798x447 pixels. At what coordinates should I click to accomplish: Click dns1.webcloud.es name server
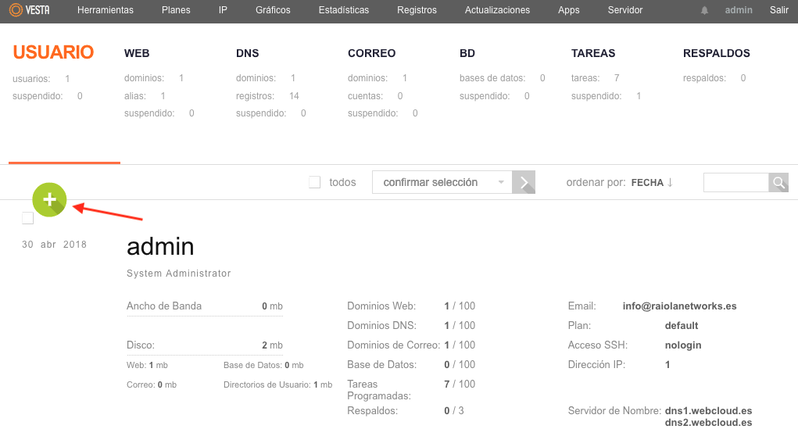[x=708, y=410]
